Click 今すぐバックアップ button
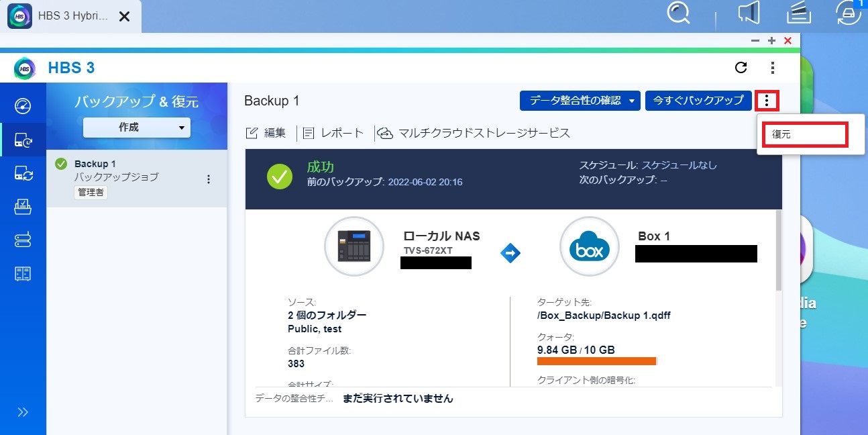Screen dimensions: 868x435 (698, 101)
